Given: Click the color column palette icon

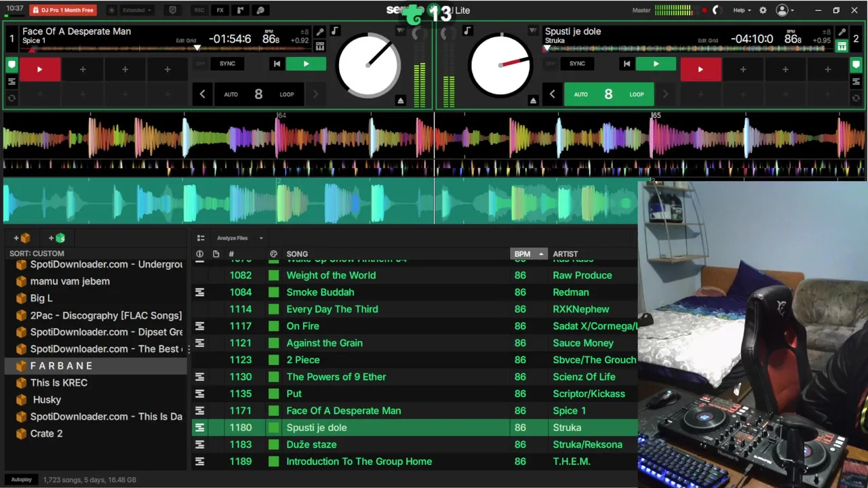Looking at the screenshot, I should 273,254.
